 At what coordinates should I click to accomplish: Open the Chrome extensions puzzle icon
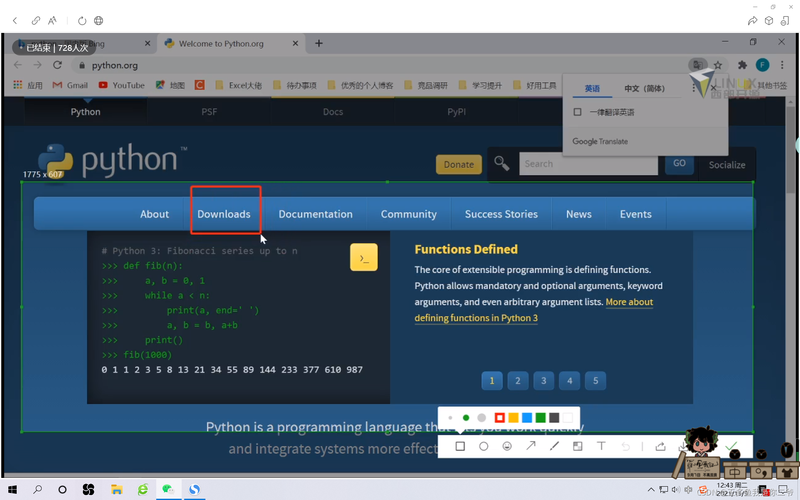click(742, 65)
